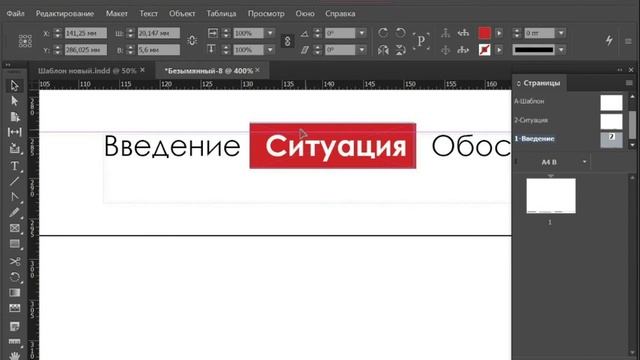Open the Y scale percentage dropdown
Image resolution: width=640 pixels, height=360 pixels.
[x=270, y=50]
